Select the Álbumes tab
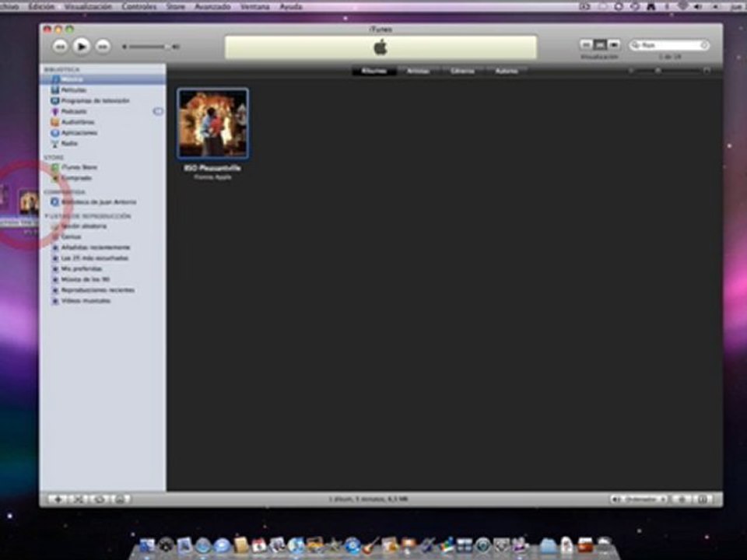This screenshot has height=560, width=747. coord(374,71)
